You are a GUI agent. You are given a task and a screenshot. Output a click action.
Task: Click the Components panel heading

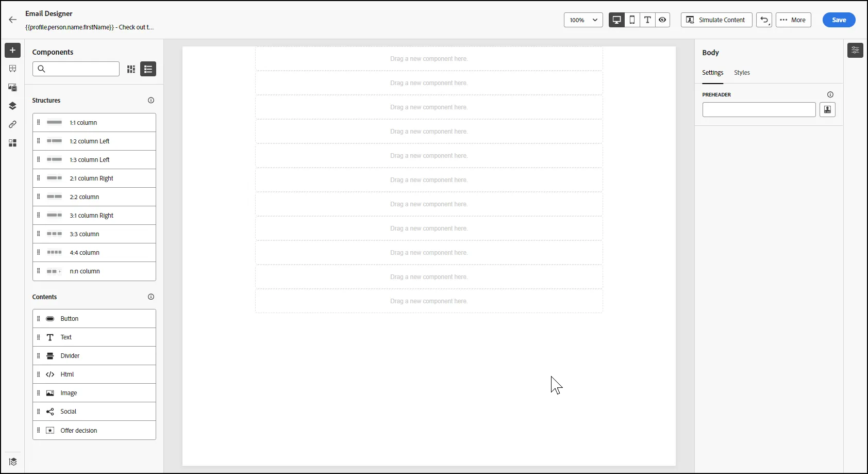(53, 52)
